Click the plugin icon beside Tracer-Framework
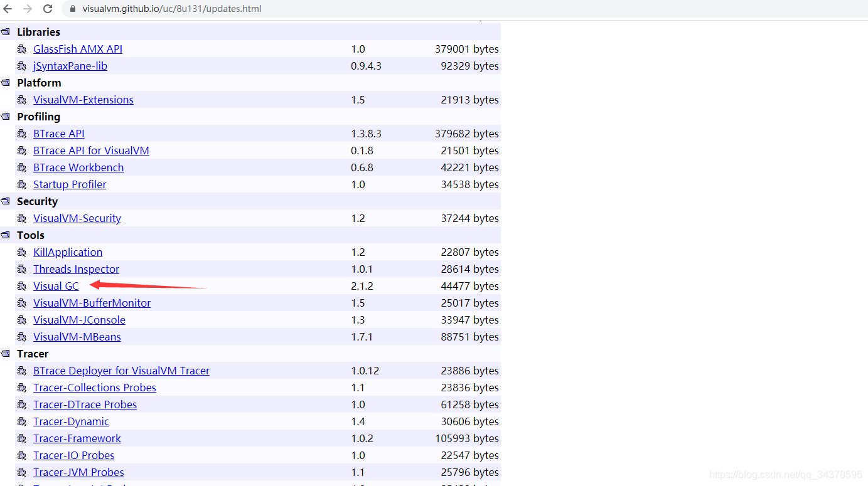The height and width of the screenshot is (486, 868). pos(22,438)
